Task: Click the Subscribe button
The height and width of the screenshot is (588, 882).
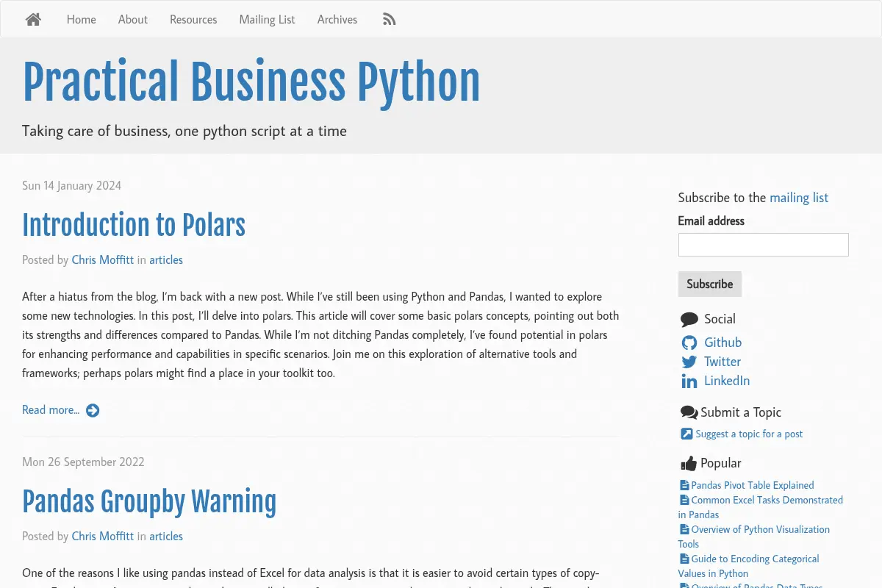Action: click(x=710, y=284)
